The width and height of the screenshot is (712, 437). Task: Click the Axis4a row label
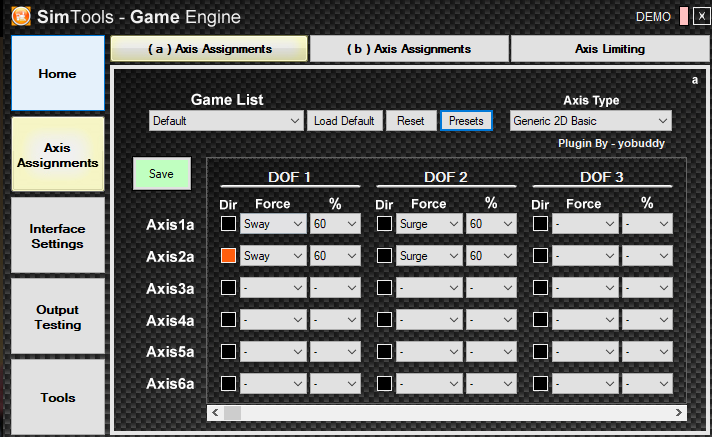coord(170,320)
